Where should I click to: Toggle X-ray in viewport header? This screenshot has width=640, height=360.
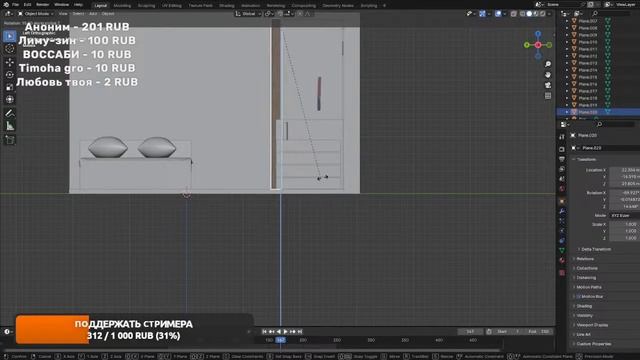pyautogui.click(x=513, y=14)
